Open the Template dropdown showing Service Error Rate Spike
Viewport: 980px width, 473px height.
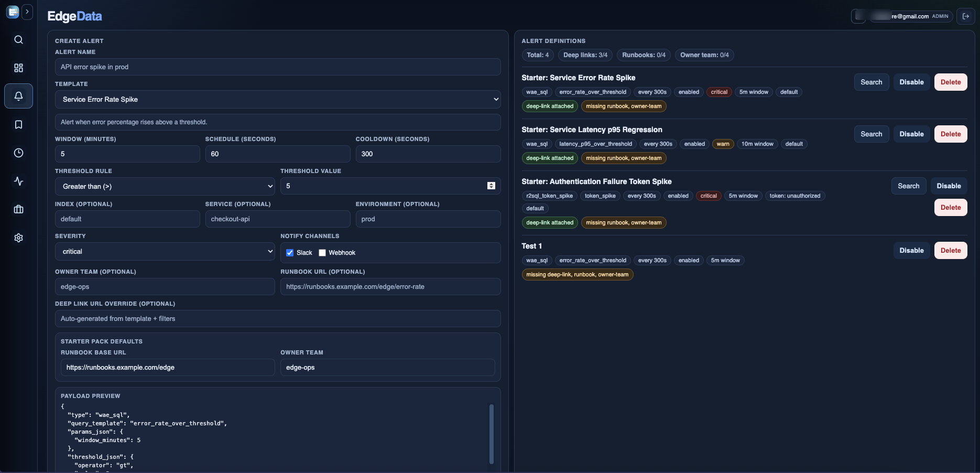[x=278, y=99]
